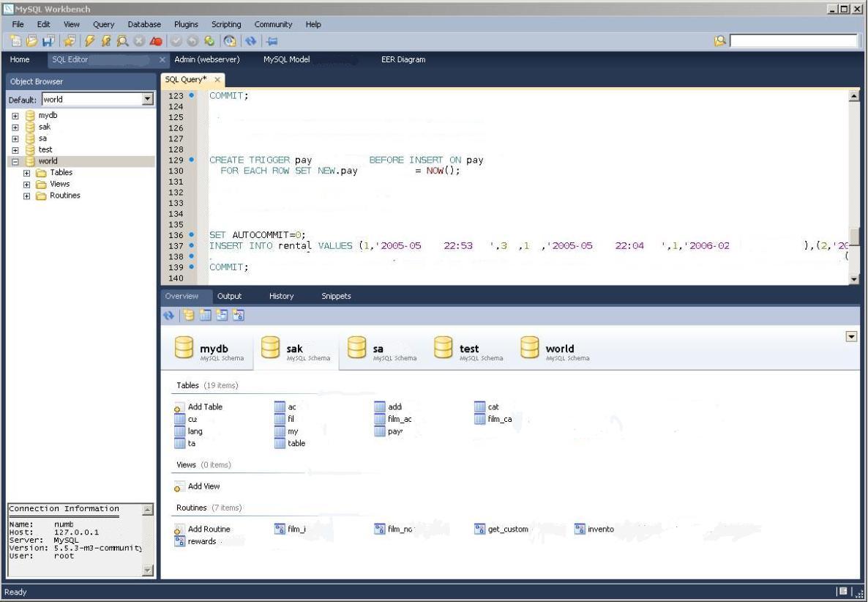The height and width of the screenshot is (602, 868).
Task: Open the Scripting menu
Action: tap(226, 24)
